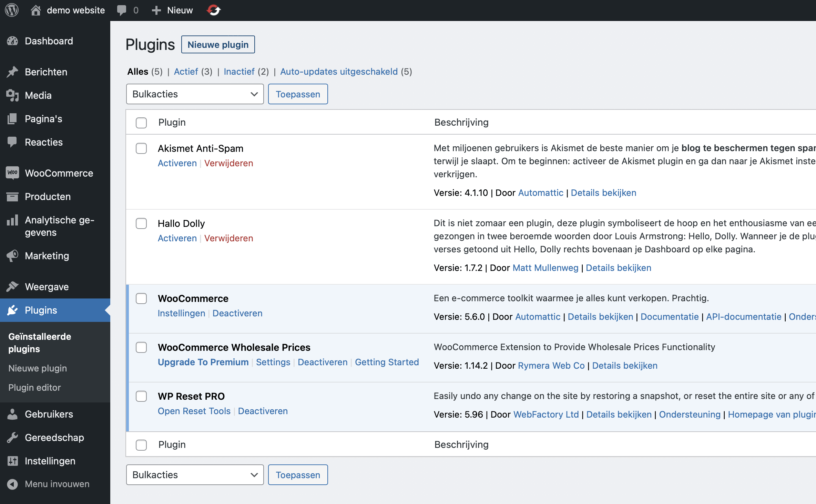Open Plugin editor submenu item
The image size is (816, 504).
34,387
